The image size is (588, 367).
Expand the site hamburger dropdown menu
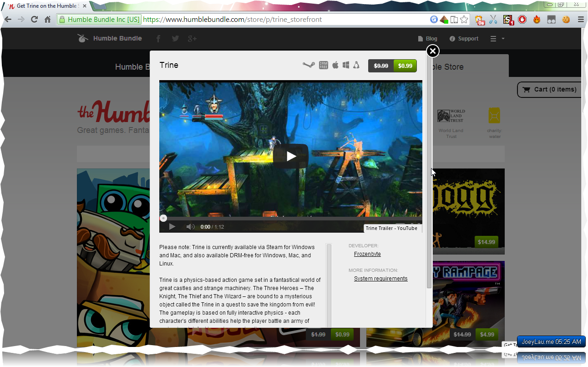[497, 39]
